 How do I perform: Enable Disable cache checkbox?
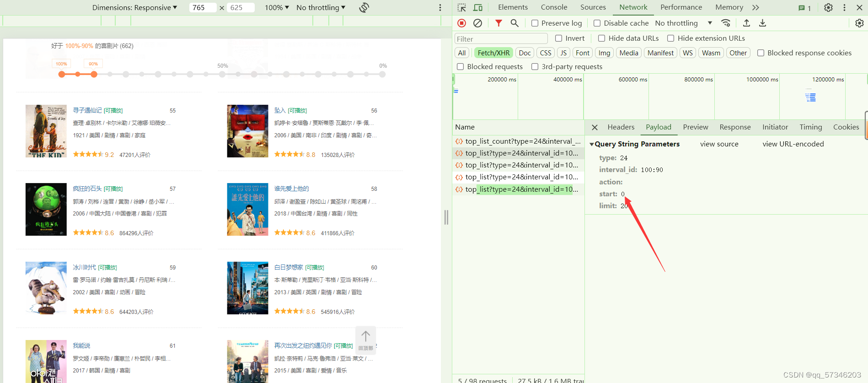click(x=597, y=23)
